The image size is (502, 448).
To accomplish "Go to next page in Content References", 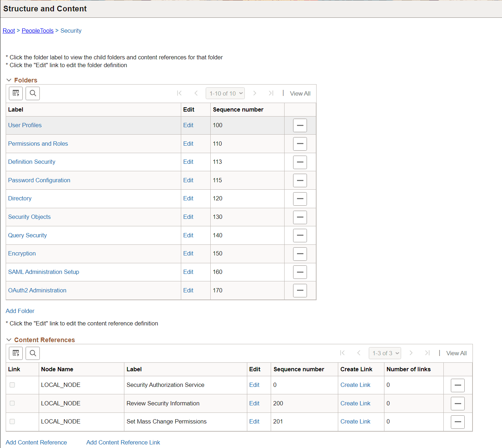I will click(x=411, y=353).
